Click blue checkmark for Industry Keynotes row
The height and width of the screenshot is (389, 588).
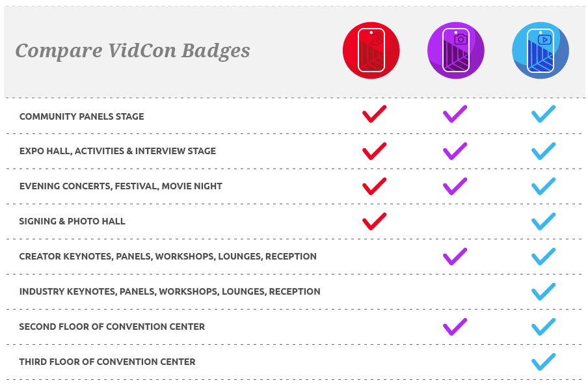pyautogui.click(x=544, y=292)
